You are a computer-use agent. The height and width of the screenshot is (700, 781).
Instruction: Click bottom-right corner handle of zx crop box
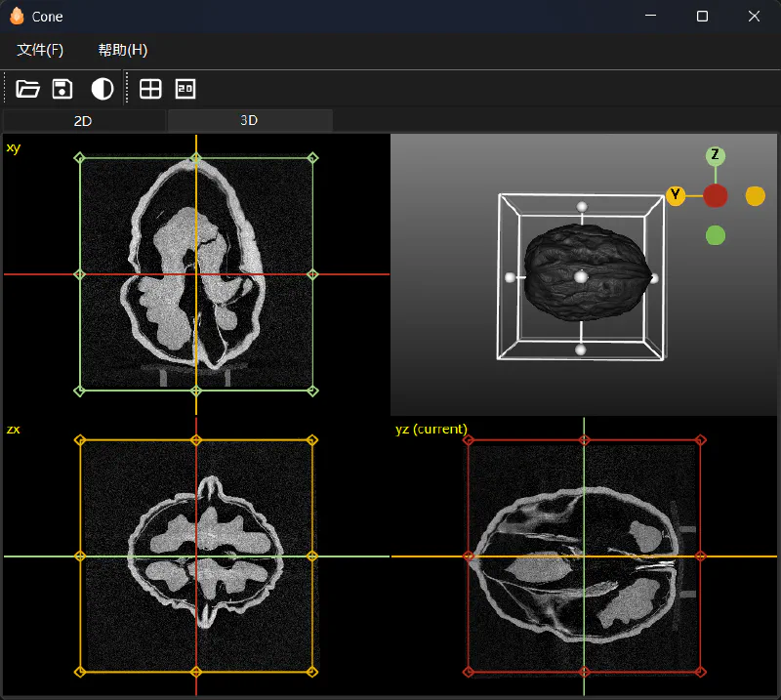(312, 672)
